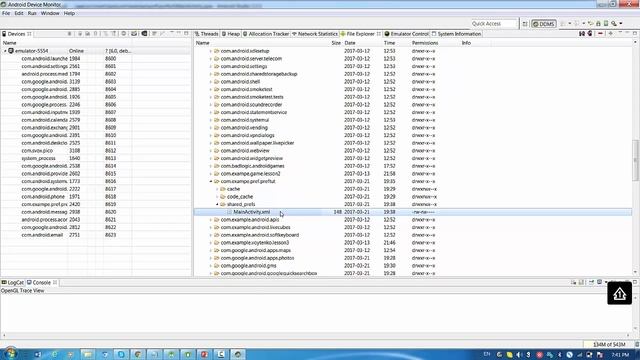Click the Time column header

(x=389, y=43)
